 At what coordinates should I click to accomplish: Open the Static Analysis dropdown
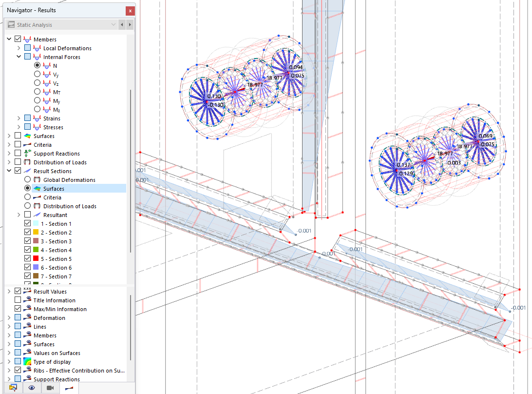[113, 24]
